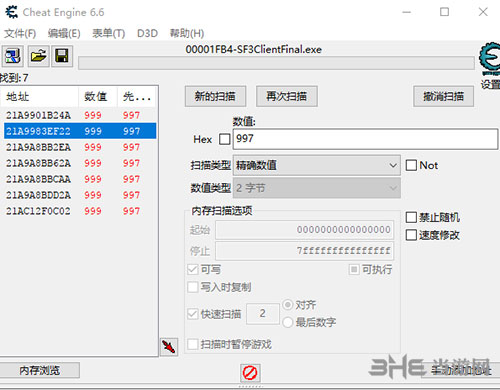Open the process list icon
Screen dimensions: 500x390
tap(13, 56)
